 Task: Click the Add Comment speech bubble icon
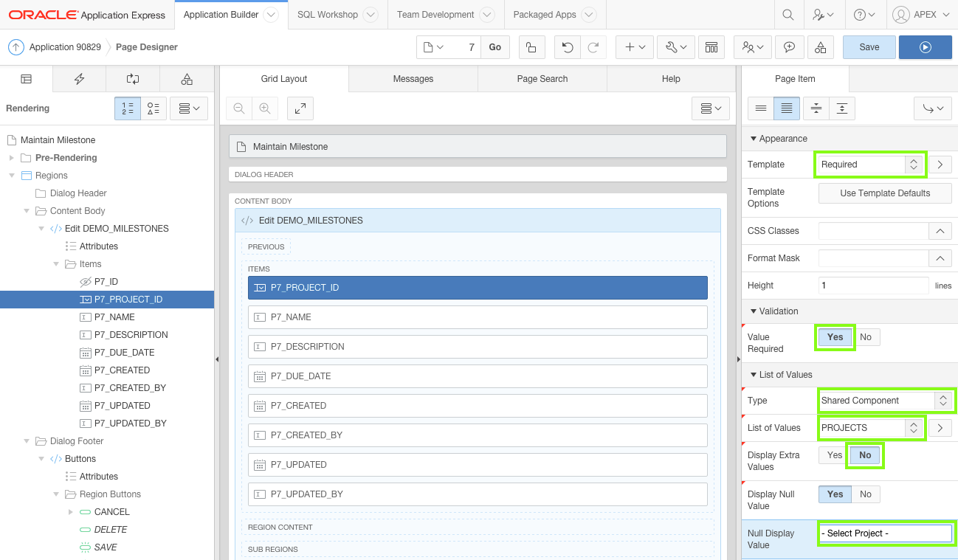789,47
